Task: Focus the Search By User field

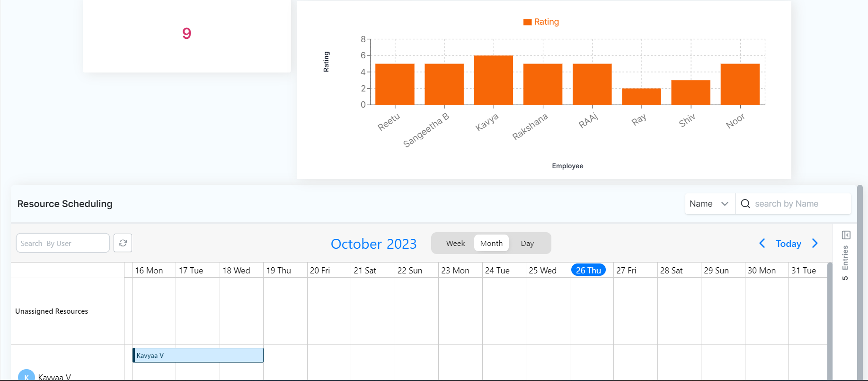Action: click(x=63, y=243)
